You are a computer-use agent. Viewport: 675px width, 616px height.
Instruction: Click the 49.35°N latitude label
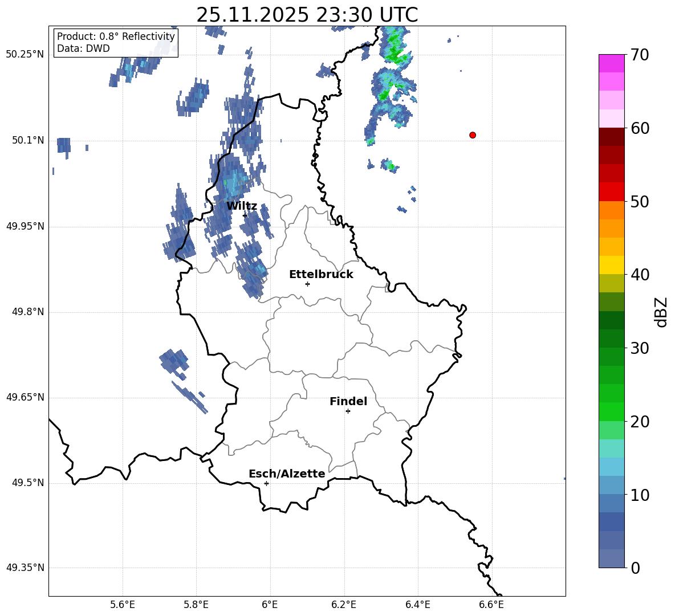pos(25,568)
